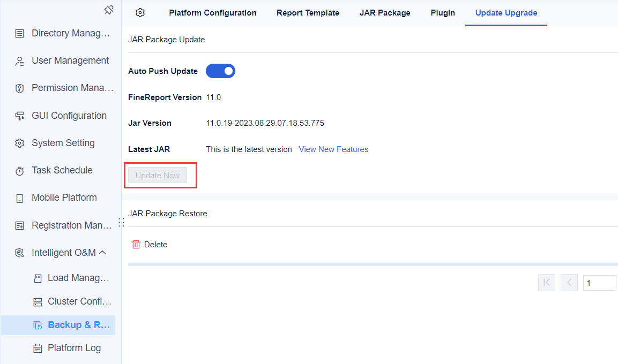Viewport: 618px width, 364px height.
Task: Click the Platform Log calendar icon
Action: [x=38, y=348]
